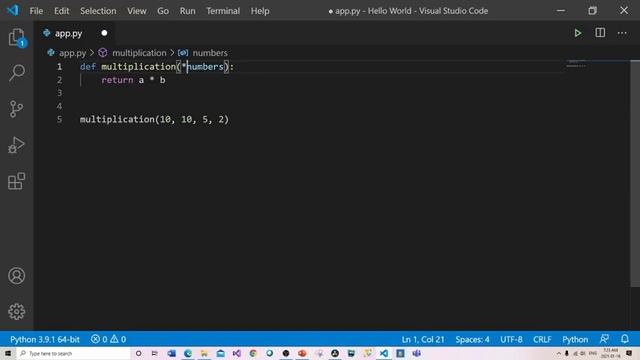Place cursor on 'return a * b' line

click(x=133, y=80)
